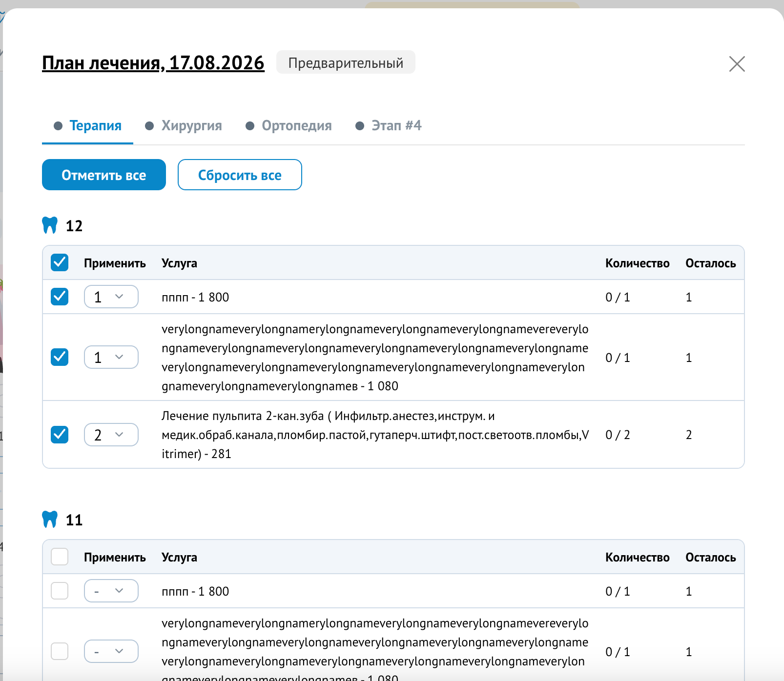Click the status dot before Ортопедия
This screenshot has width=784, height=681.
click(250, 126)
